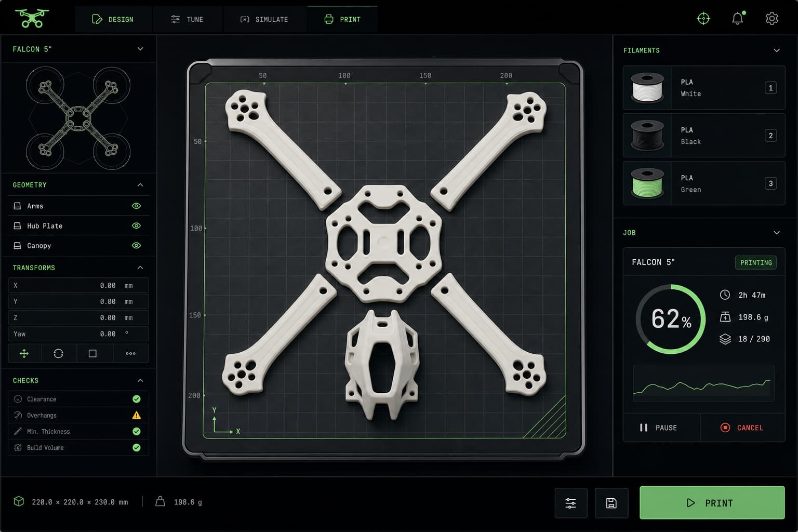Cancel the current print job
This screenshot has width=798, height=532.
742,428
